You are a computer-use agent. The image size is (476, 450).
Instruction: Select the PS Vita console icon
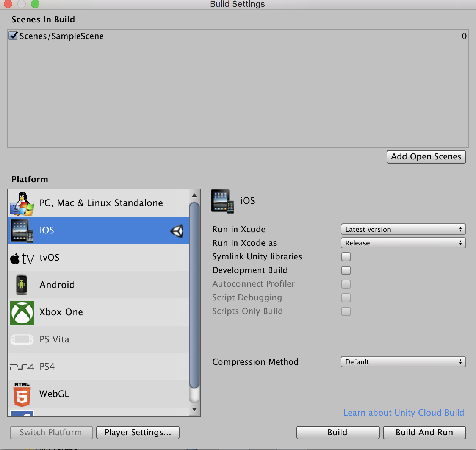(x=22, y=339)
